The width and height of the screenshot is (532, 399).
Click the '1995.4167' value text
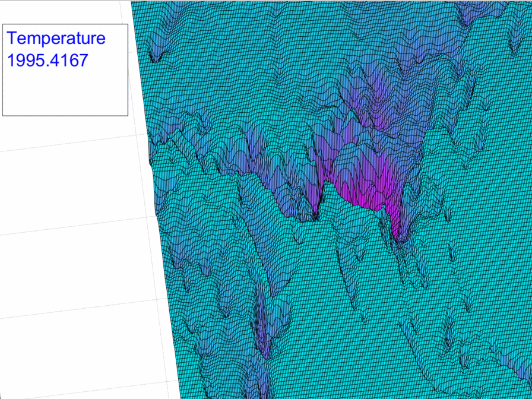pyautogui.click(x=47, y=60)
